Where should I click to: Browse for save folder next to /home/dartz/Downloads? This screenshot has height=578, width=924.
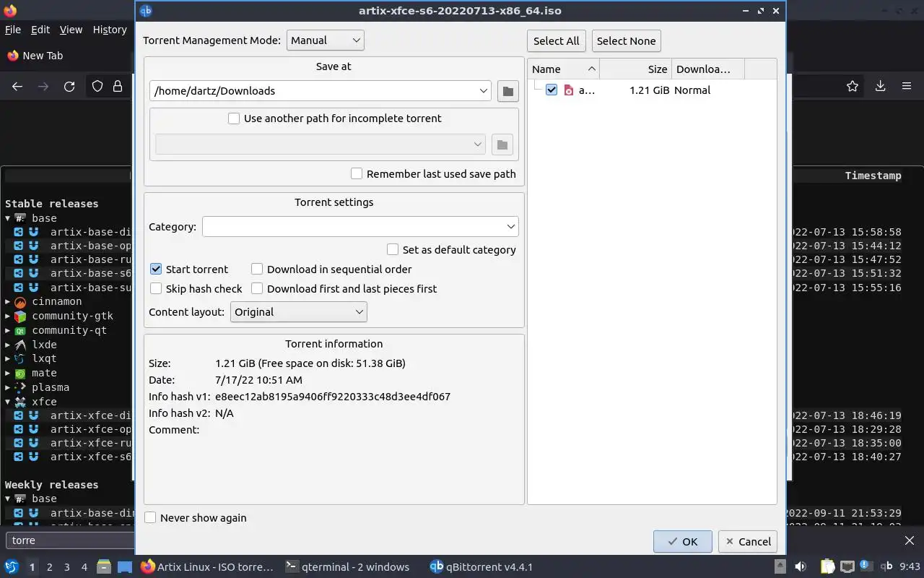tap(507, 91)
